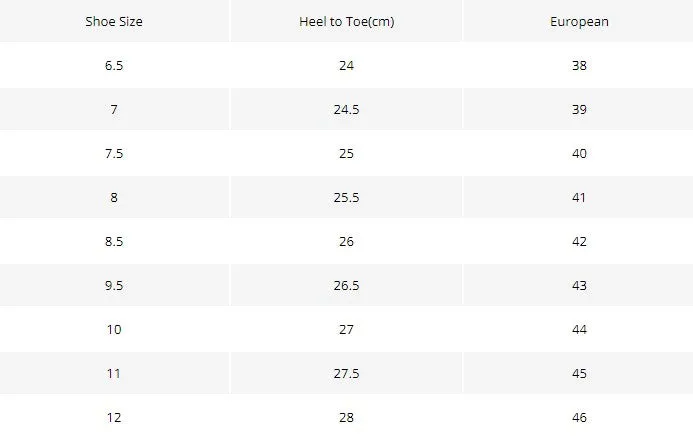Select European size 45 cell
Viewport: 693px width, 443px height.
(x=579, y=374)
